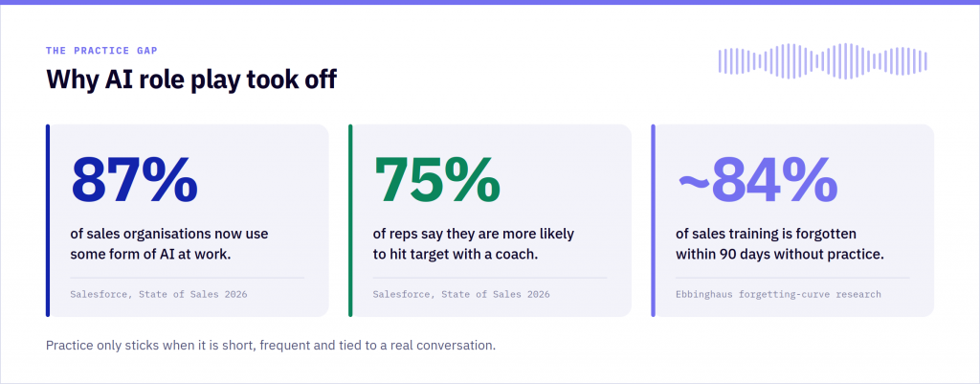Click 'THE PRACTICE GAP' label
This screenshot has height=384, width=980.
coord(101,51)
